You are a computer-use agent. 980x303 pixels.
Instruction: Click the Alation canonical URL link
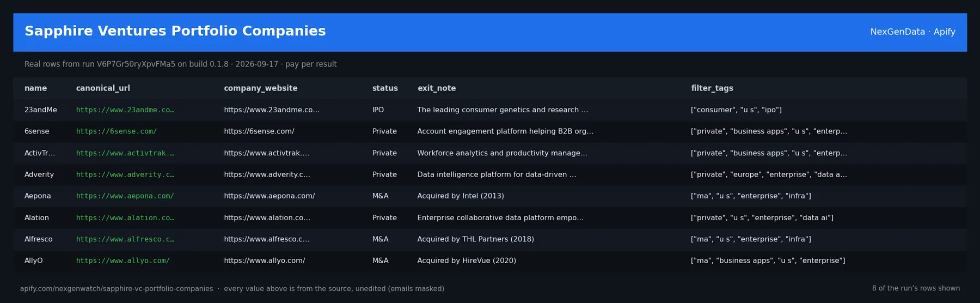tap(125, 217)
